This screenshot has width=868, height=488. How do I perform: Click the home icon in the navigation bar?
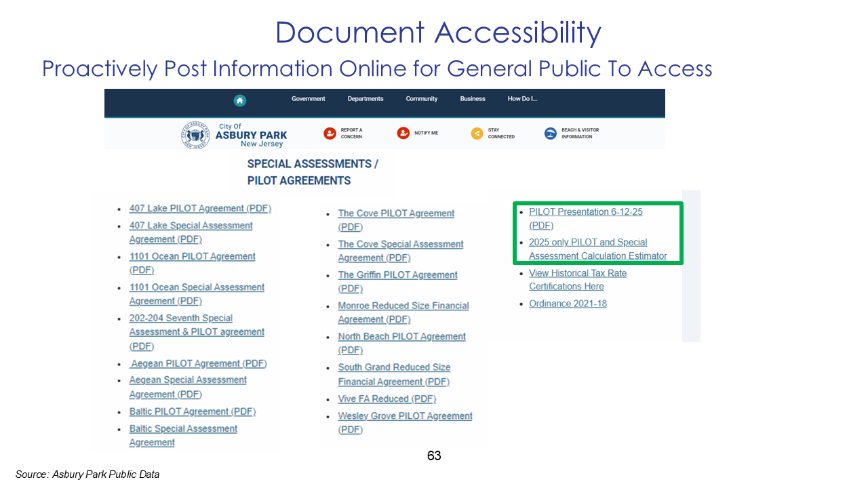coord(239,100)
